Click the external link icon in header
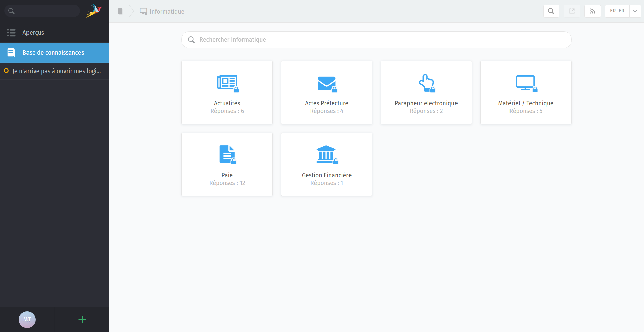Viewport: 644px width, 332px height. click(572, 11)
